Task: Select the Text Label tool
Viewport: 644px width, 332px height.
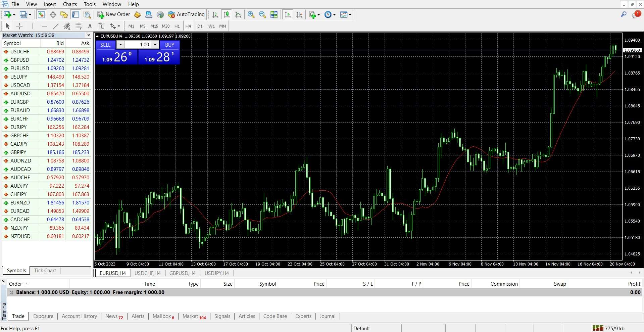Action: point(101,26)
